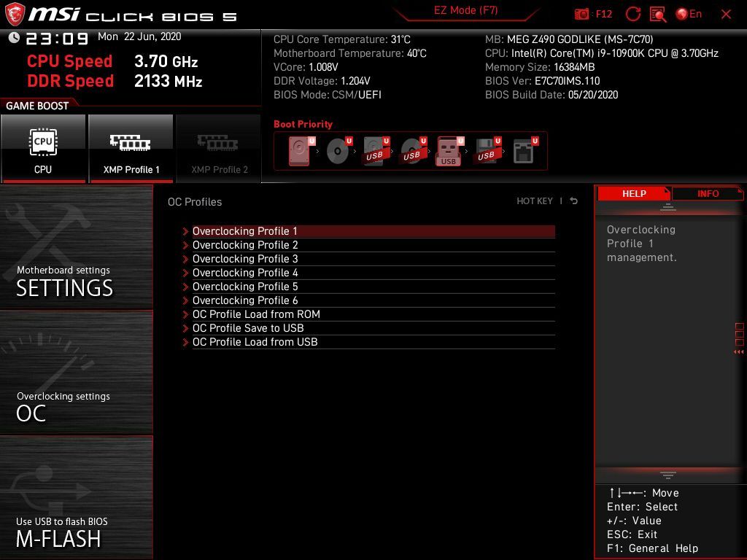Click the Memory Size 16384MB text
The height and width of the screenshot is (560, 747).
[x=540, y=67]
